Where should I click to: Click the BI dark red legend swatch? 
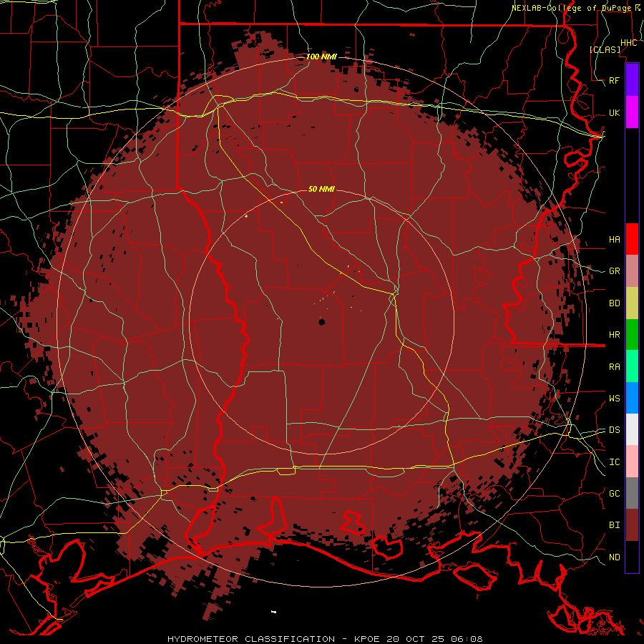(x=632, y=525)
